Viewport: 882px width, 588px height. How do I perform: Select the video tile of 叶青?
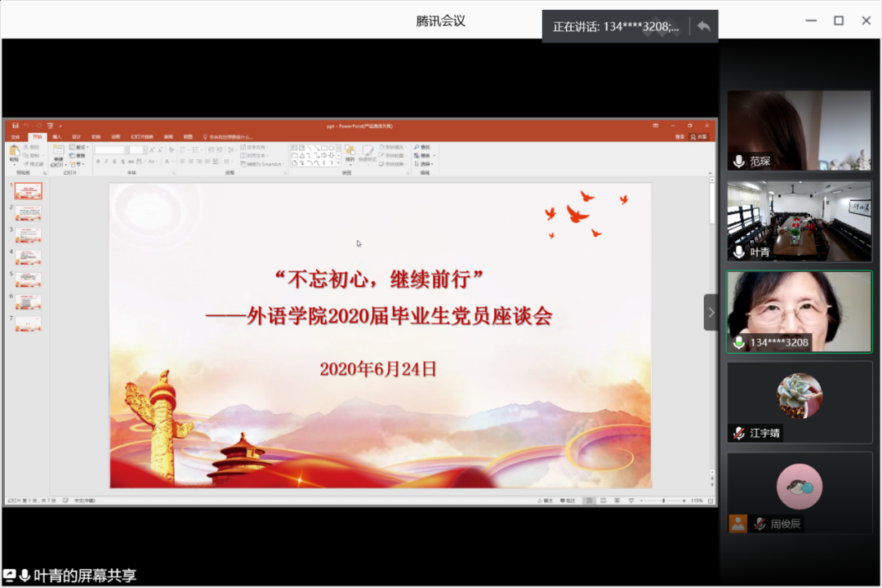point(799,221)
